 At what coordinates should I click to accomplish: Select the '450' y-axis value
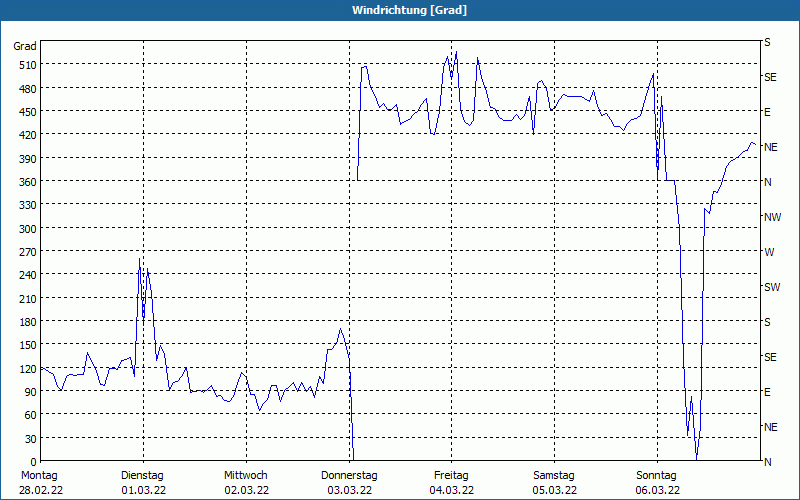tap(28, 112)
